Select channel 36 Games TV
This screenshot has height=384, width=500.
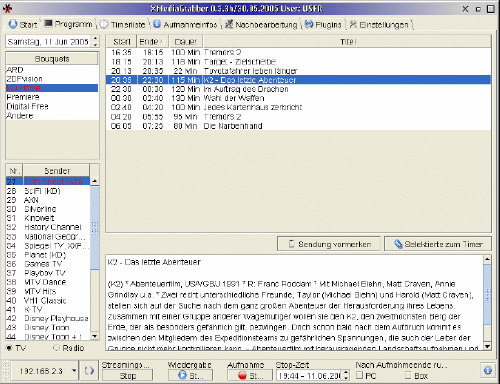pyautogui.click(x=48, y=264)
